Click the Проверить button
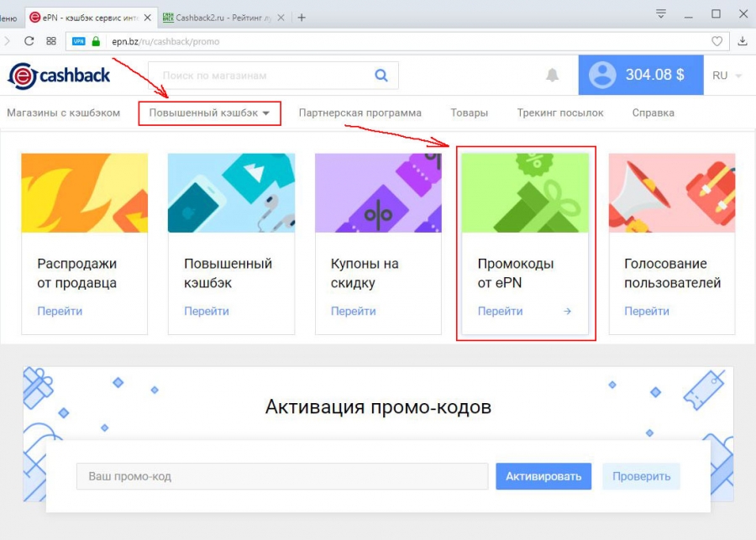 click(641, 476)
